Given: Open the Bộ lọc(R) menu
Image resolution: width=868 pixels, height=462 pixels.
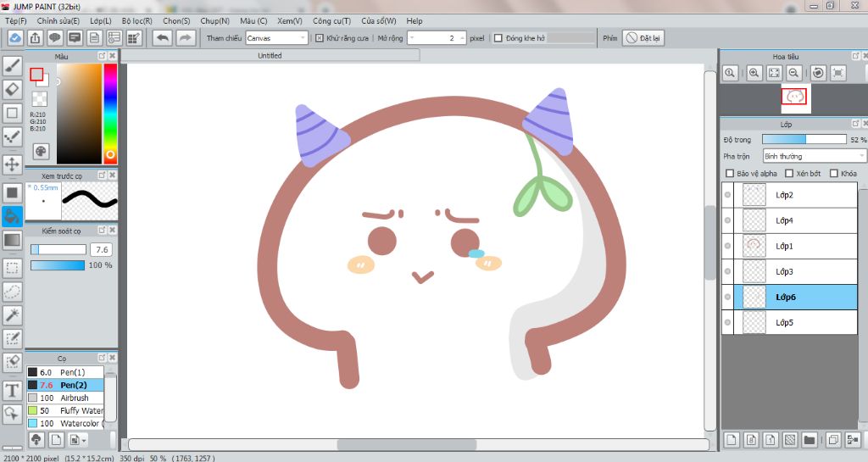Looking at the screenshot, I should coord(136,20).
